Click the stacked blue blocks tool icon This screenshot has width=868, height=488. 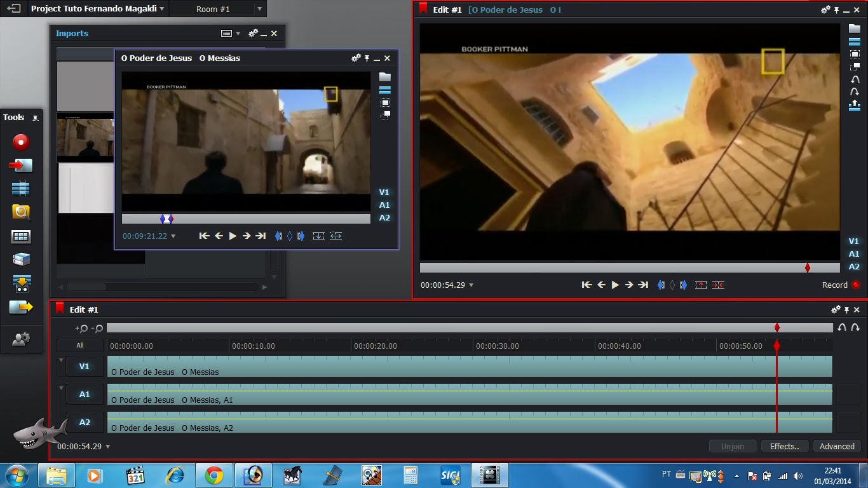pos(21,259)
